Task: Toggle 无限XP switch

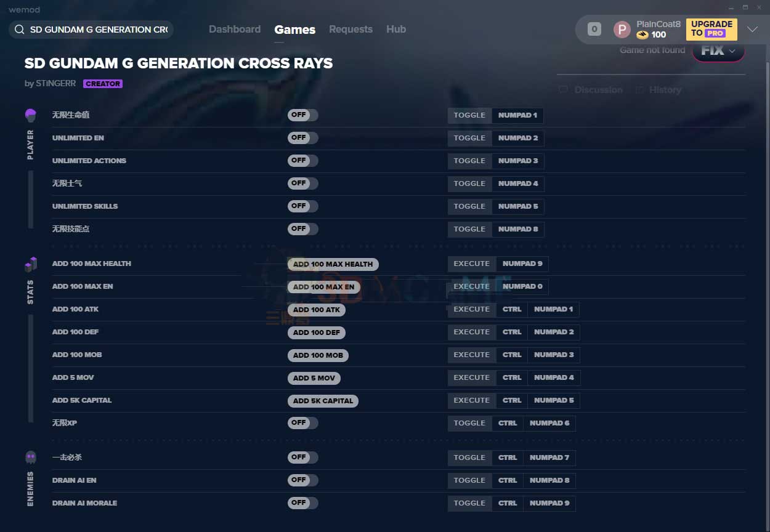Action: point(302,423)
